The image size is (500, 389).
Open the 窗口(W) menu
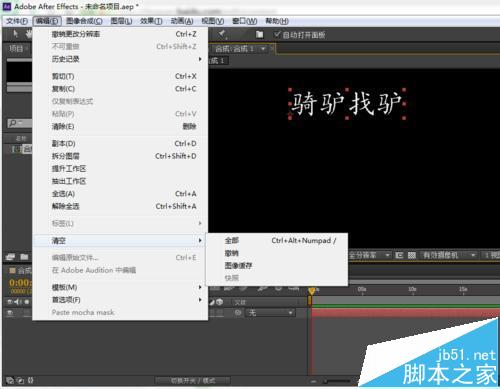244,21
